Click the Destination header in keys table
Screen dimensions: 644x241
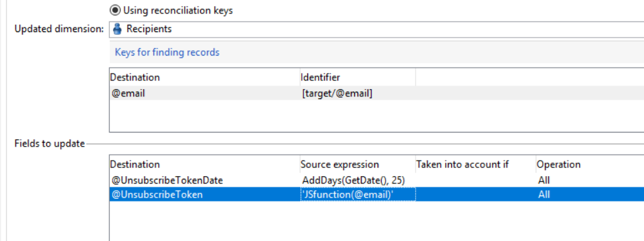click(x=135, y=77)
